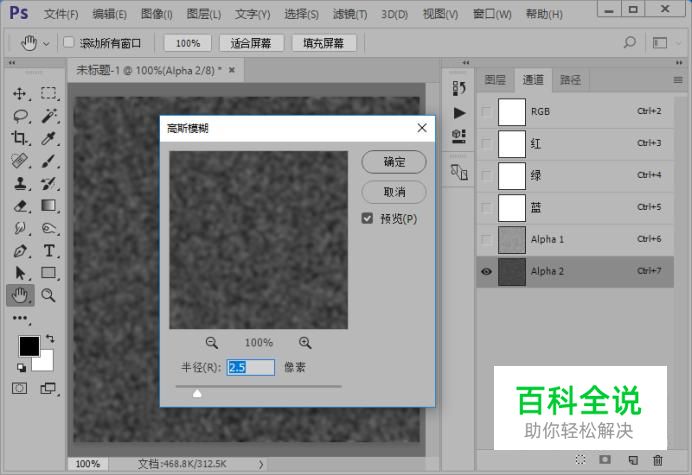
Task: Create a new channel
Action: click(x=633, y=460)
